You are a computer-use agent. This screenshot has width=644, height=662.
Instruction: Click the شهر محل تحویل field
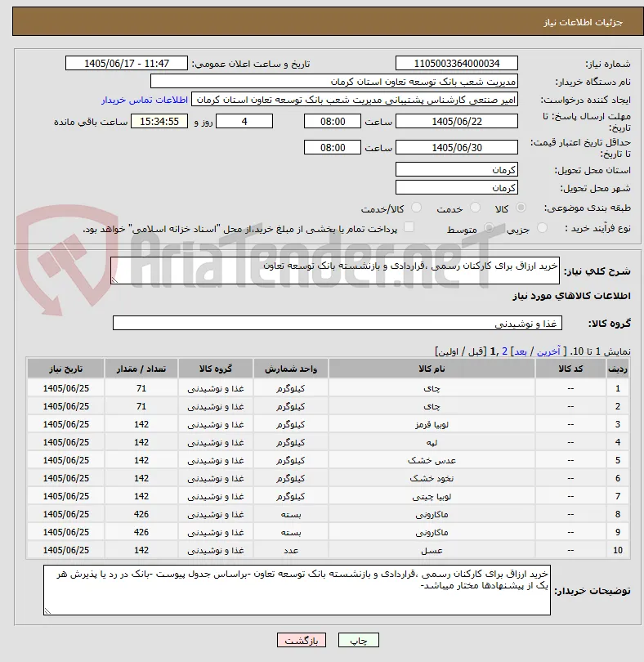(457, 187)
